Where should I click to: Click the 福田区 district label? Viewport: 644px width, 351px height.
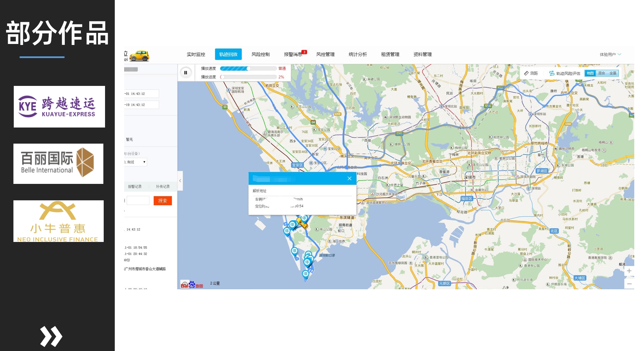(466, 199)
